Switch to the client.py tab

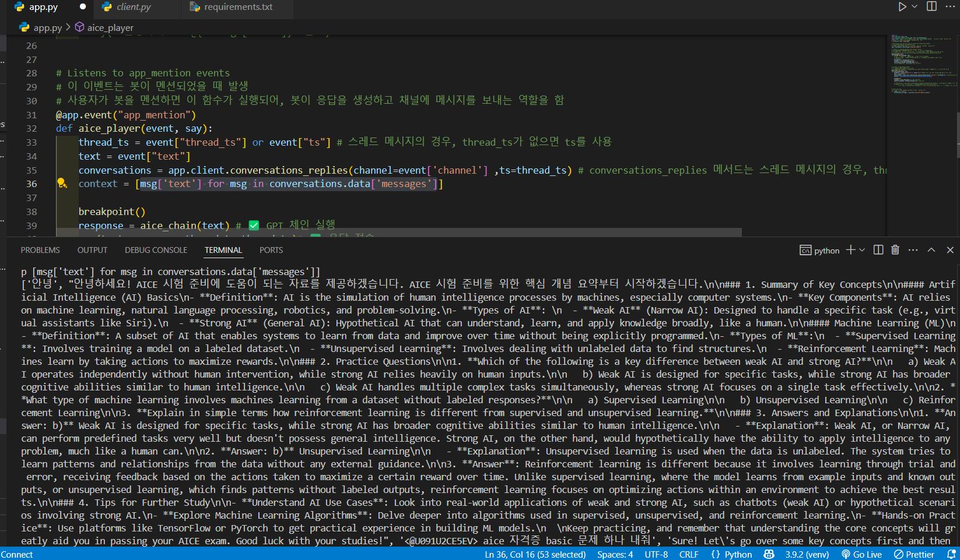pyautogui.click(x=134, y=7)
